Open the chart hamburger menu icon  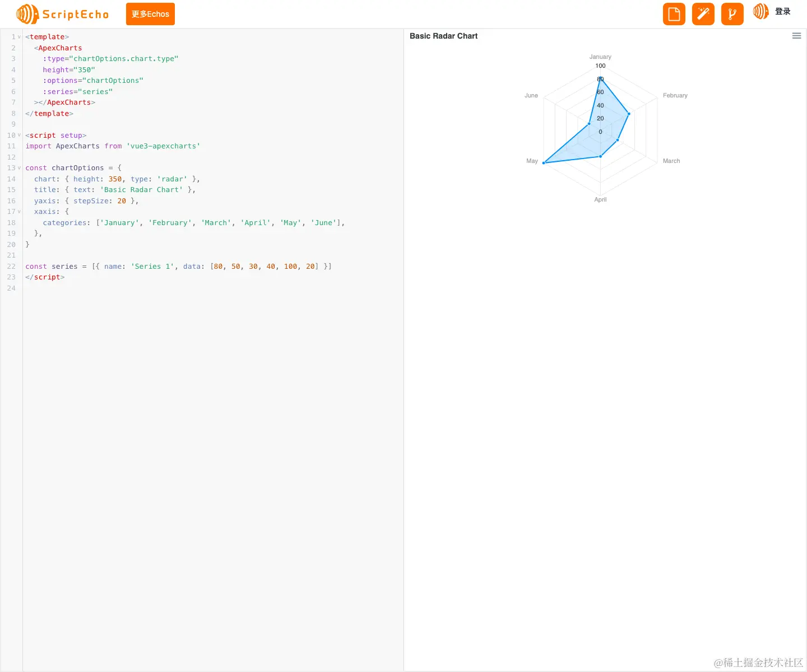(x=796, y=36)
